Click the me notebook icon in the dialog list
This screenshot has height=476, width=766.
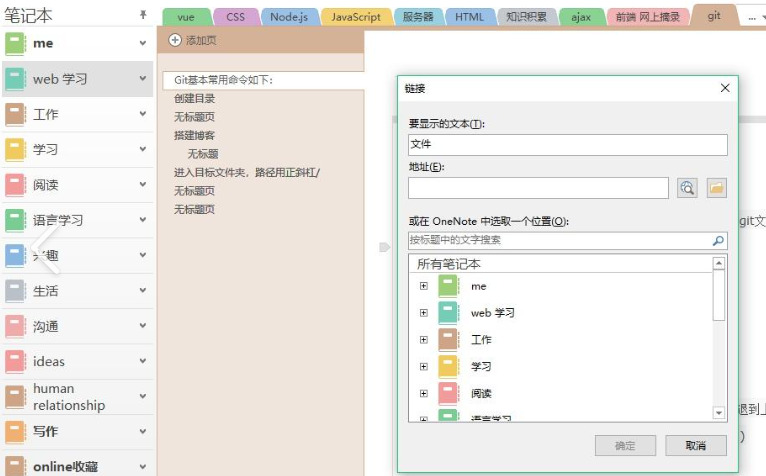coord(448,286)
